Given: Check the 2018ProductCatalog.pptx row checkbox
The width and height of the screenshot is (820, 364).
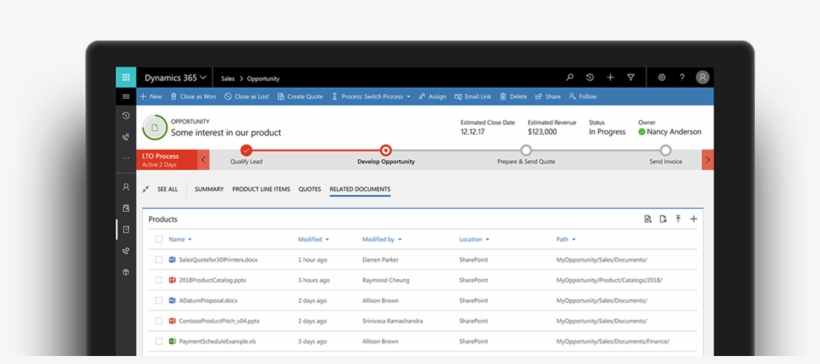Looking at the screenshot, I should click(x=158, y=280).
